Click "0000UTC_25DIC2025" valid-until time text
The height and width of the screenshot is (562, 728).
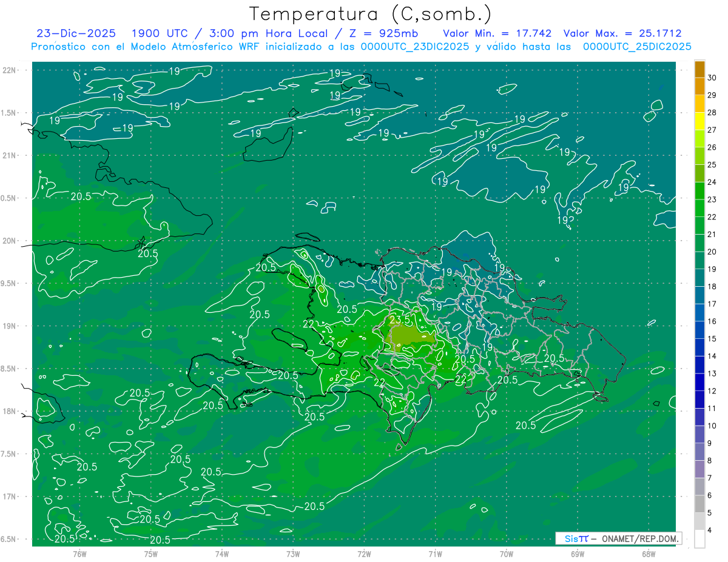point(637,47)
